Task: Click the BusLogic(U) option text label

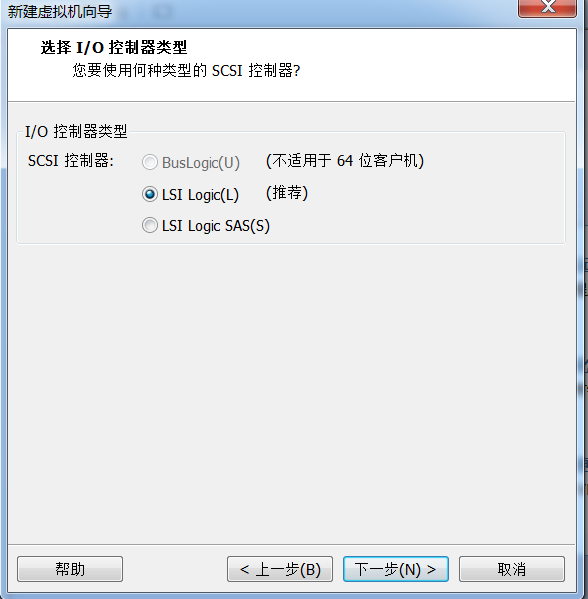Action: (201, 163)
